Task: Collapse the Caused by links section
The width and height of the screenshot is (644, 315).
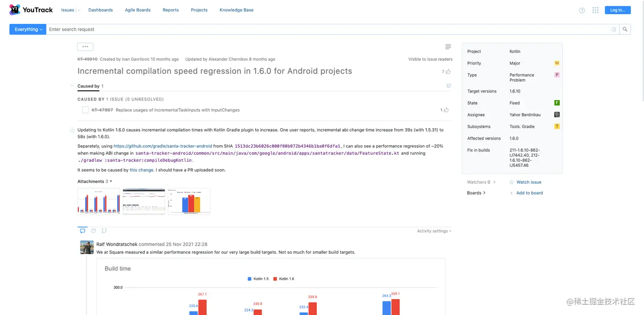Action: [x=72, y=86]
